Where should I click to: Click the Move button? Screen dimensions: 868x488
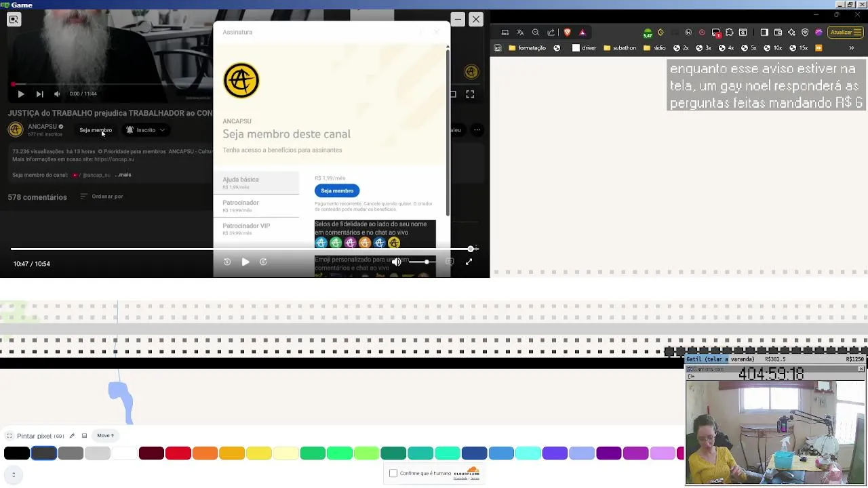point(106,436)
